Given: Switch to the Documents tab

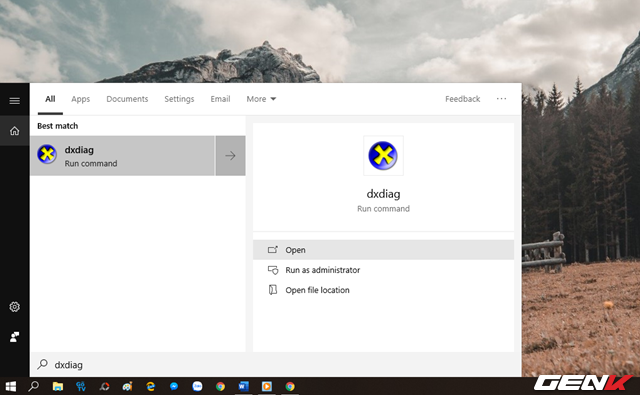Looking at the screenshot, I should coord(127,99).
